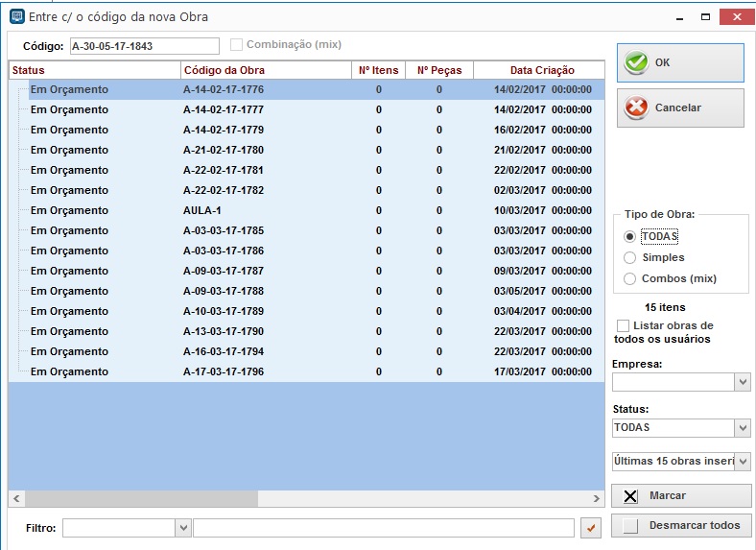Open the Filtro field selector dropdown
Image resolution: width=756 pixels, height=550 pixels.
point(183,528)
